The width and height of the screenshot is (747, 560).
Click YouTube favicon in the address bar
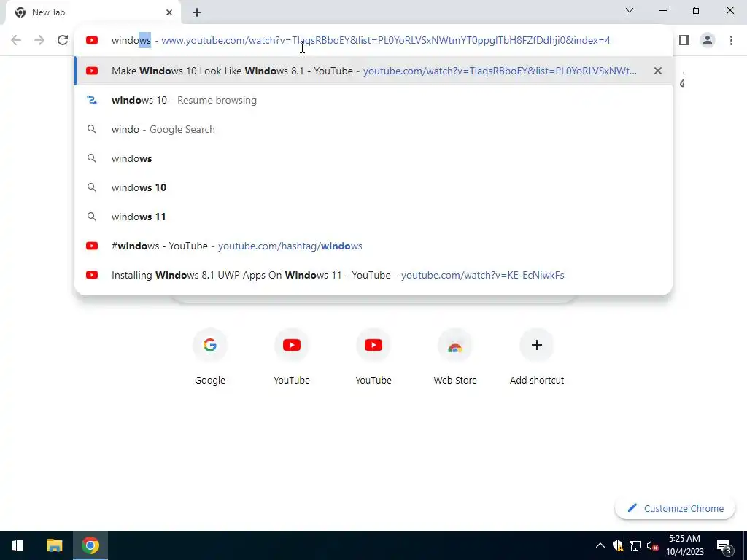[92, 41]
